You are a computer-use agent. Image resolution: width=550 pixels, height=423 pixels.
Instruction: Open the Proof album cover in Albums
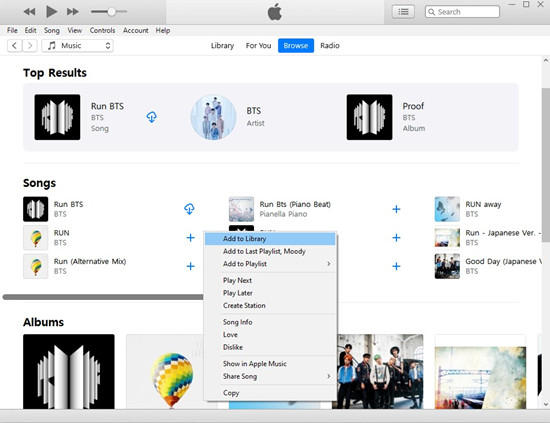(x=69, y=371)
